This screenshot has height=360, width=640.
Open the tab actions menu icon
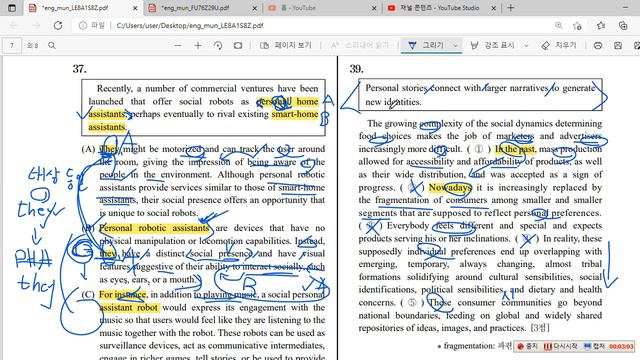point(12,8)
